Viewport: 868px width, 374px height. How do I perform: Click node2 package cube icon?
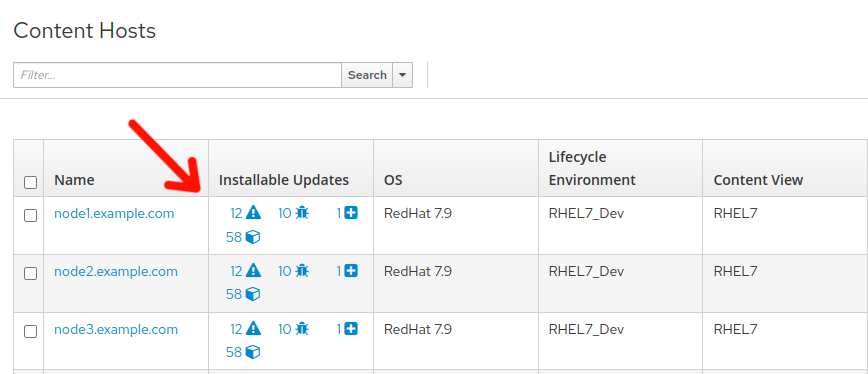coord(252,294)
